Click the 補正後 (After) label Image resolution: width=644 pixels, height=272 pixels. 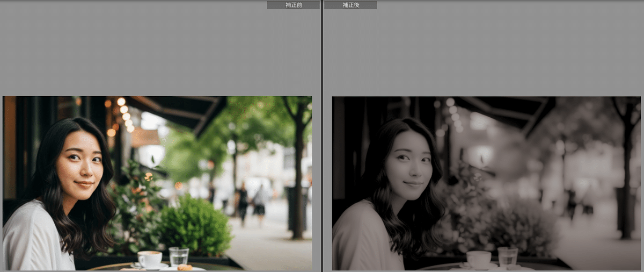(350, 5)
